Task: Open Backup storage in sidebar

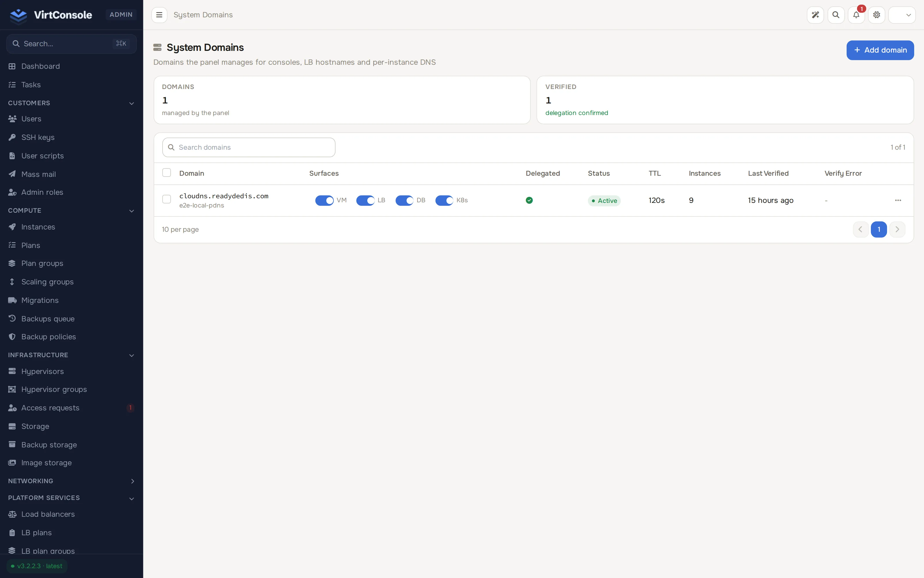Action: (71, 444)
